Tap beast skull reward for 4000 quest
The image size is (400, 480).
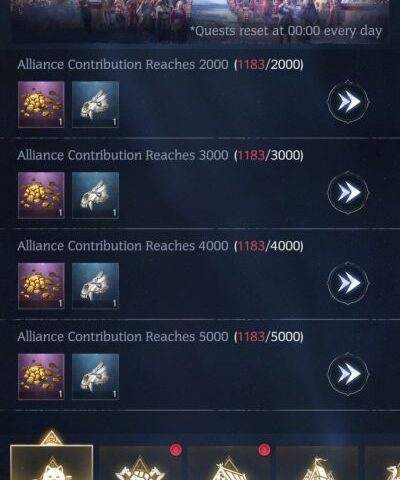pyautogui.click(x=95, y=286)
